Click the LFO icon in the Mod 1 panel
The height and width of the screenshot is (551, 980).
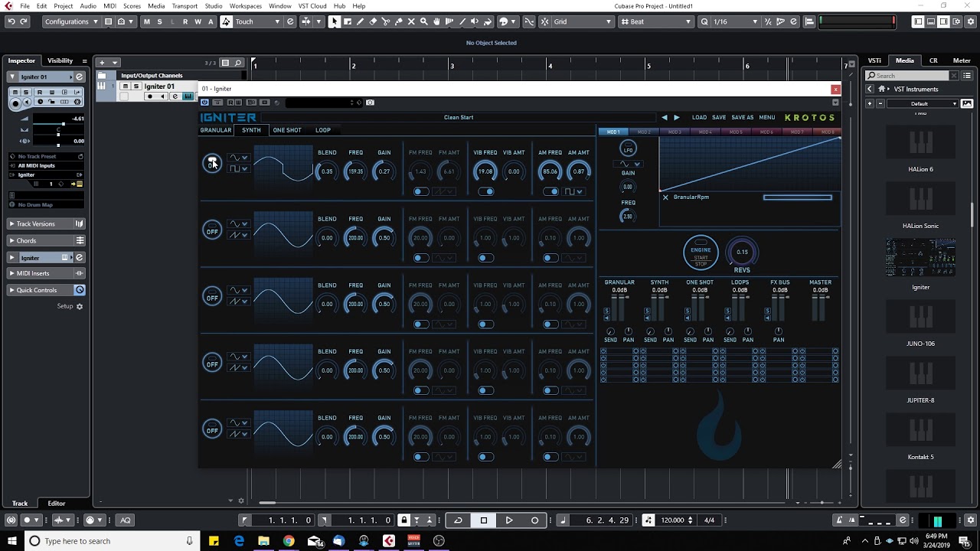(628, 149)
